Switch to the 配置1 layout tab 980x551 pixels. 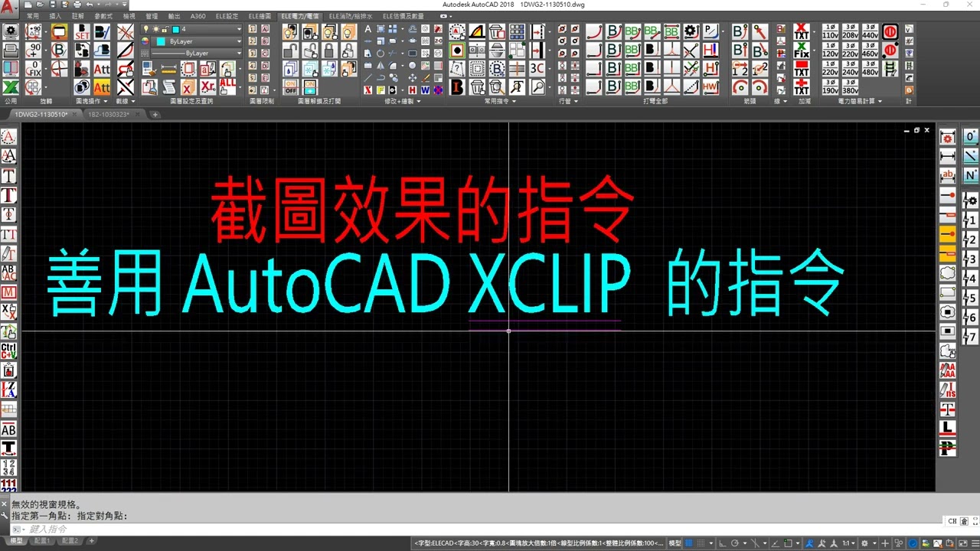43,541
